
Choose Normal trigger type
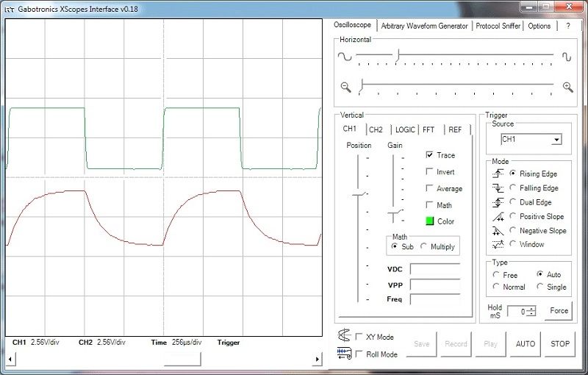tap(495, 287)
